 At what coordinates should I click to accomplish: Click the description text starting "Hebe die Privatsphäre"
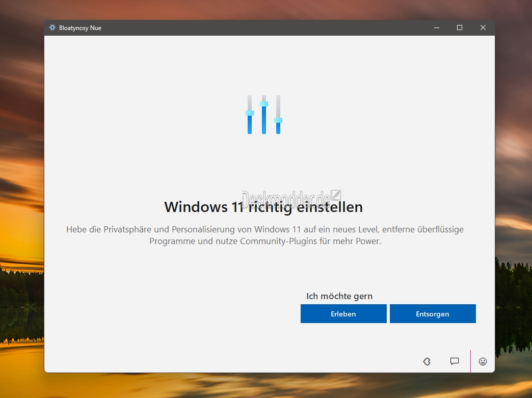point(265,235)
